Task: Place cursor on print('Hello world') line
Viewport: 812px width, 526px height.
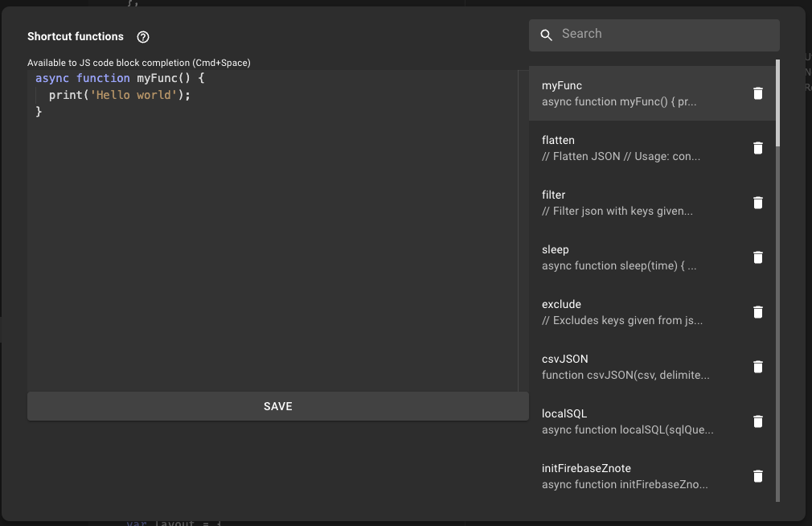Action: [120, 96]
